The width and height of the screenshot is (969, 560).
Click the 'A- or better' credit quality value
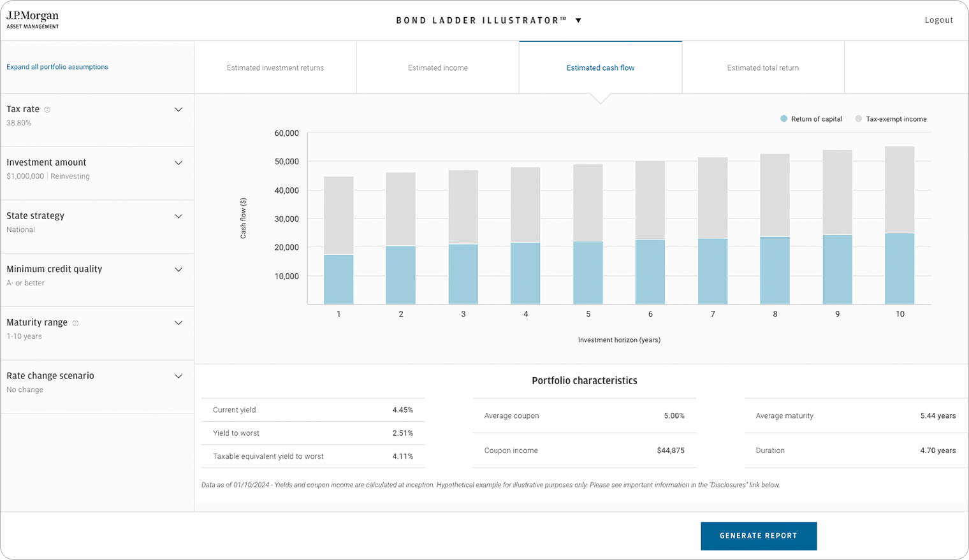pyautogui.click(x=25, y=284)
